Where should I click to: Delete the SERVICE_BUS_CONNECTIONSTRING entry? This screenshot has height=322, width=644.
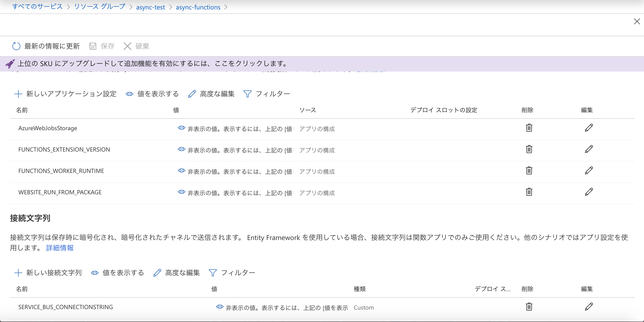click(529, 307)
